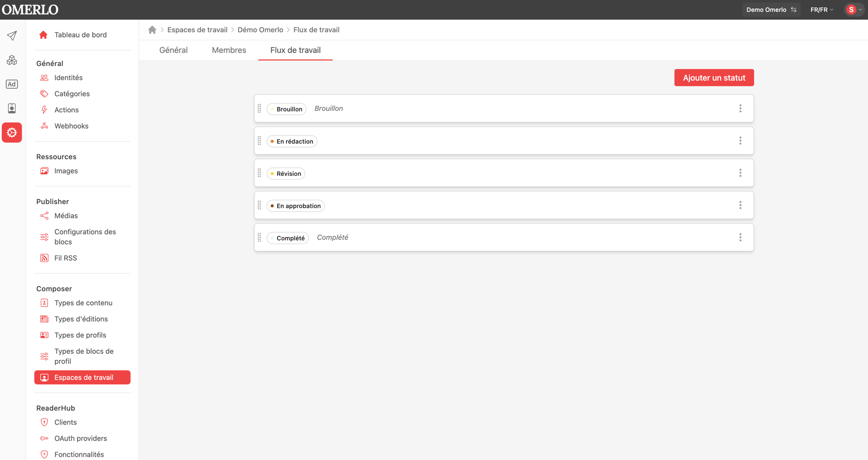Viewport: 868px width, 460px height.
Task: Open options menu for Complété status
Action: coord(740,237)
